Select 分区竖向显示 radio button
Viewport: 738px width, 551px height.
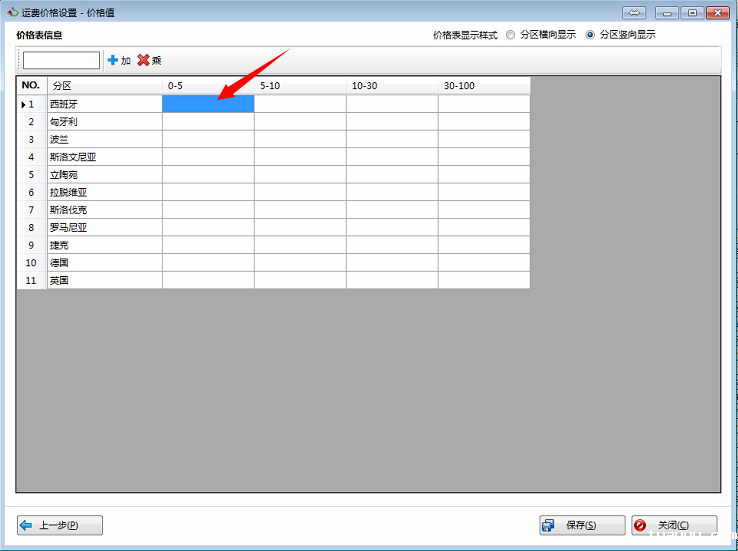590,35
